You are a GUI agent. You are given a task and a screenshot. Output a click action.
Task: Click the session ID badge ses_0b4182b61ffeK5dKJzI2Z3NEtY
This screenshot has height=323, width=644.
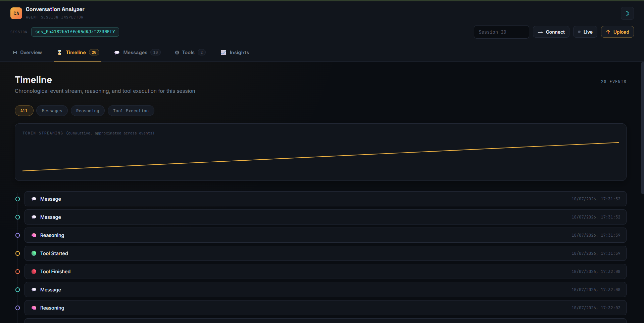[x=75, y=32]
